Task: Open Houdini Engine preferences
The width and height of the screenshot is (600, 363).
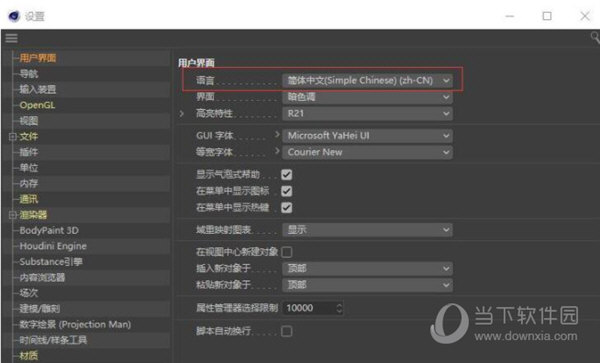Action: pos(53,246)
